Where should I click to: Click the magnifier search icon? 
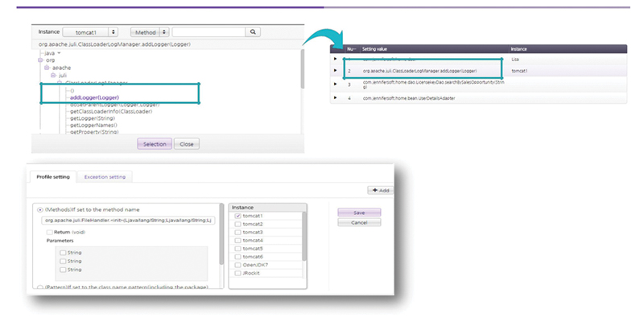click(x=254, y=32)
